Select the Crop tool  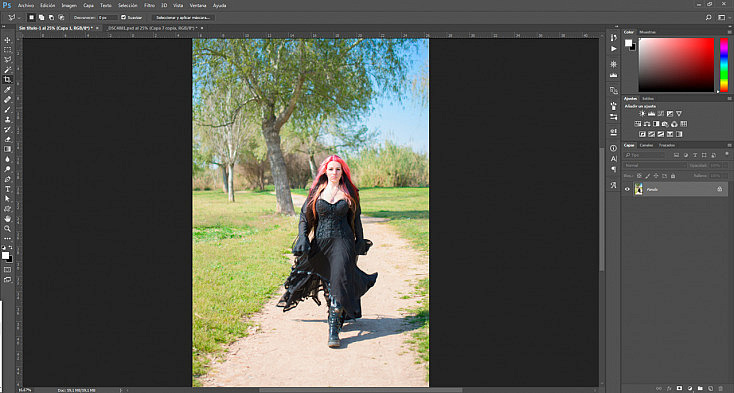pos(7,80)
